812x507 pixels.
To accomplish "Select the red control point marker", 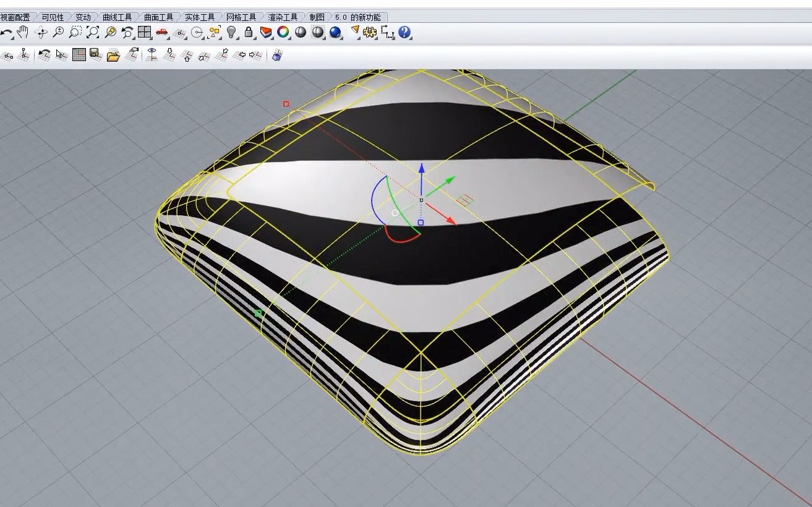I will pyautogui.click(x=286, y=104).
